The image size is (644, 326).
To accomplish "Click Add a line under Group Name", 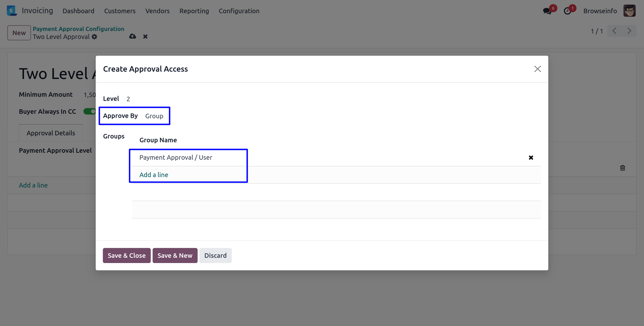I will (x=154, y=175).
